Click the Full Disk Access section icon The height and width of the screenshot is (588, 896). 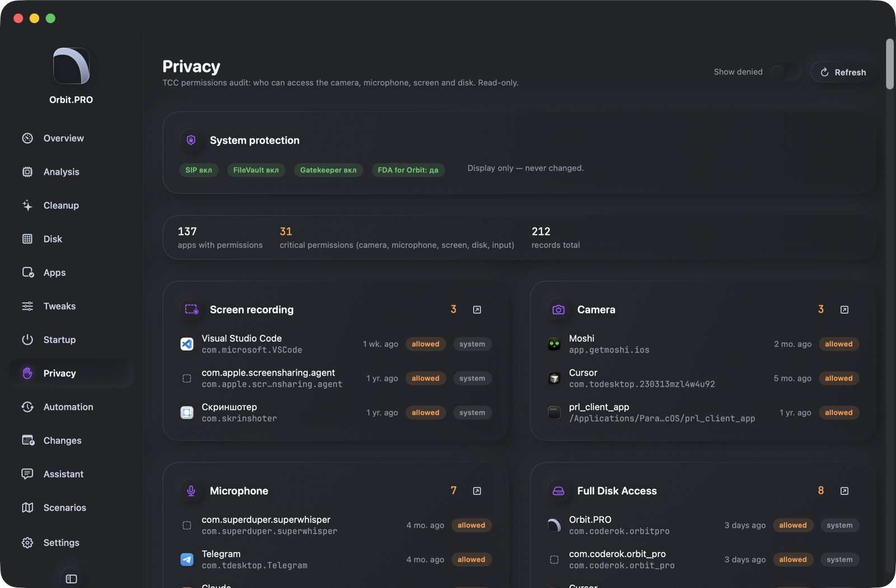558,491
